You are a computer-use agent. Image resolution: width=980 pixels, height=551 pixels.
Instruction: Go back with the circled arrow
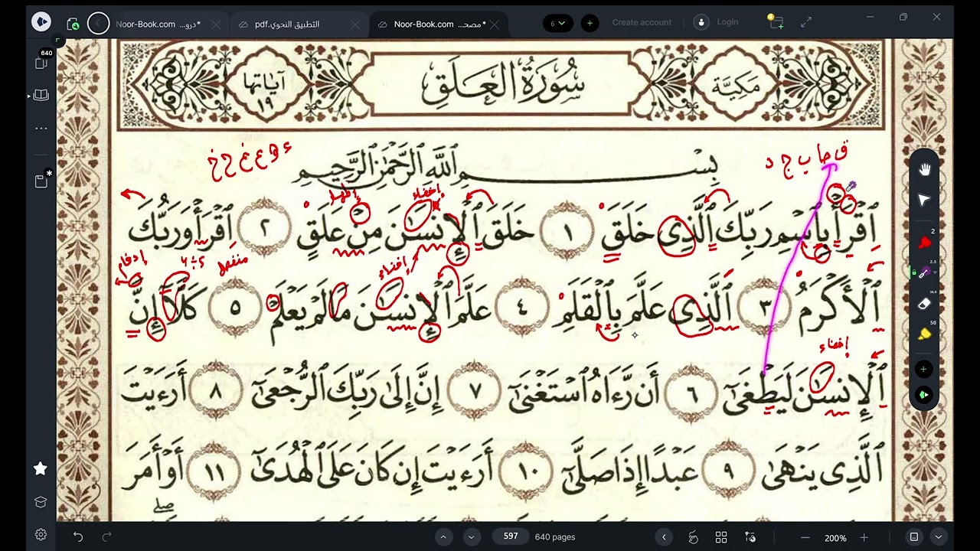98,24
